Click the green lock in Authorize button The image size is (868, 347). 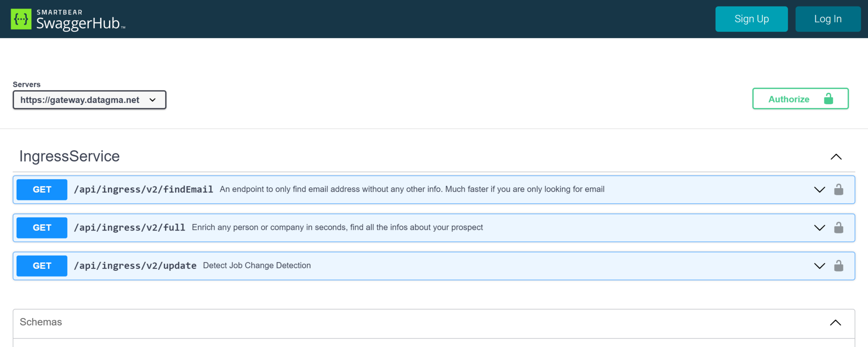tap(828, 99)
